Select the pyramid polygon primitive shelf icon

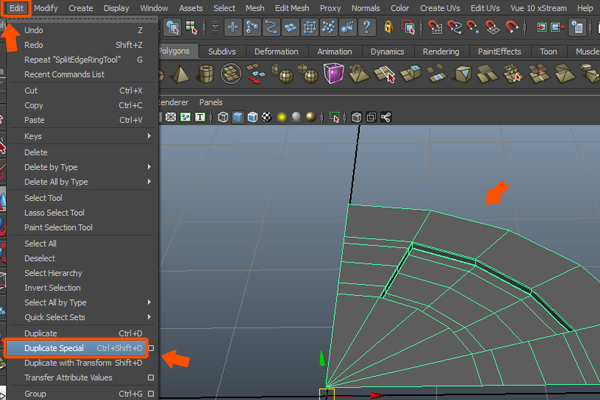tap(179, 75)
